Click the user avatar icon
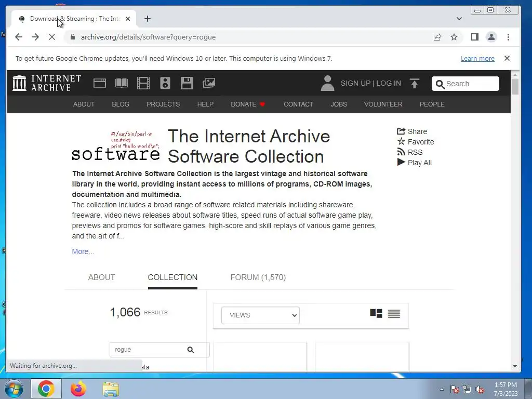Viewport: 532px width, 399px height. 327,83
